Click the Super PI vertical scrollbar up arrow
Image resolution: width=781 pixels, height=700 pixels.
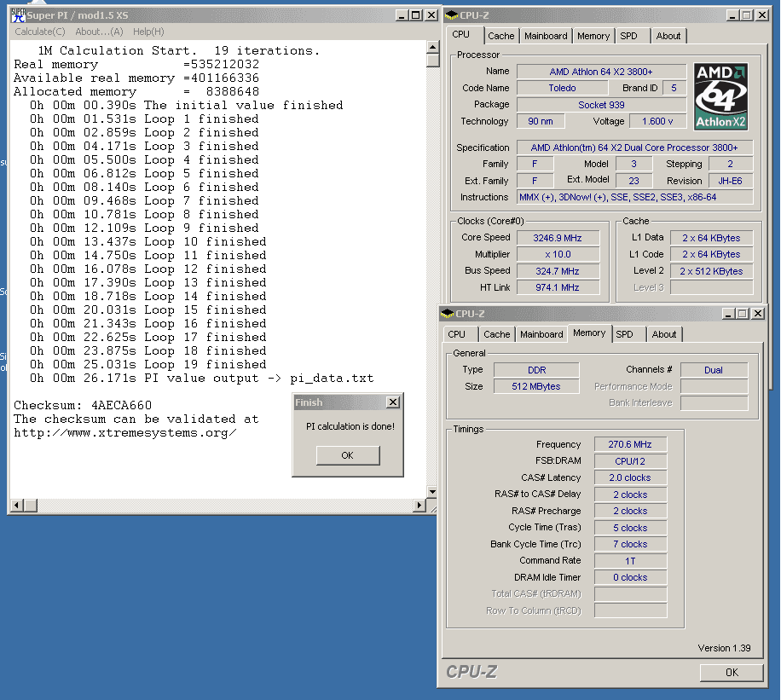tap(432, 48)
